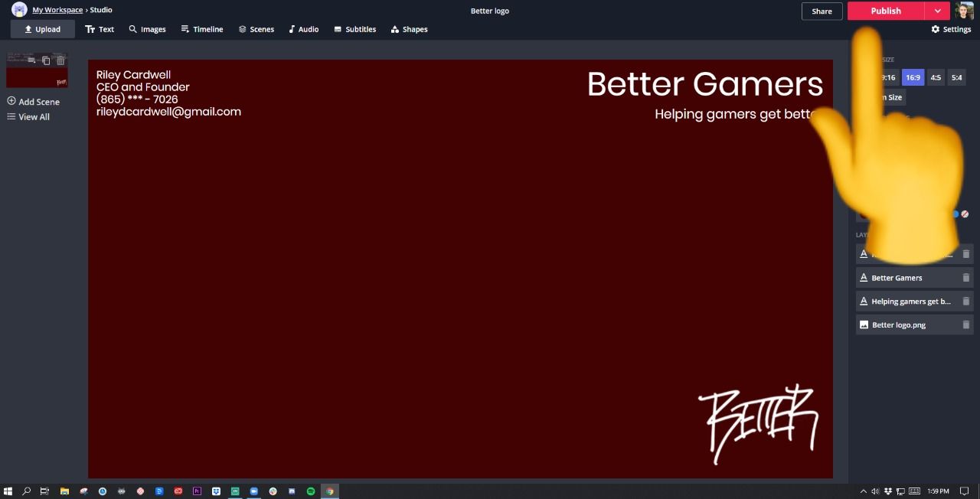Delete the Better logo.png layer
This screenshot has width=980, height=499.
click(965, 325)
